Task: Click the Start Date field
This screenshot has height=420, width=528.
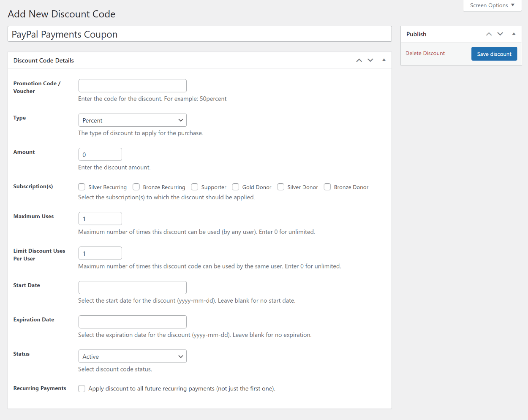Action: (133, 287)
